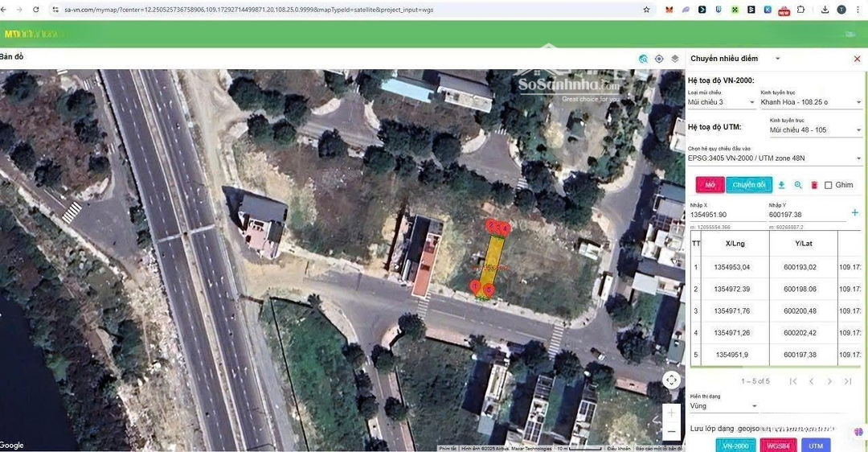Close the Chuyển nhiều điểm panel
868x452 pixels.
pyautogui.click(x=857, y=59)
